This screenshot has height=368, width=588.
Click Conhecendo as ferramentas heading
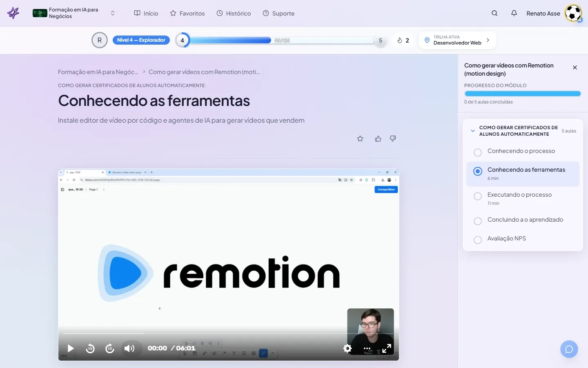pos(154,101)
